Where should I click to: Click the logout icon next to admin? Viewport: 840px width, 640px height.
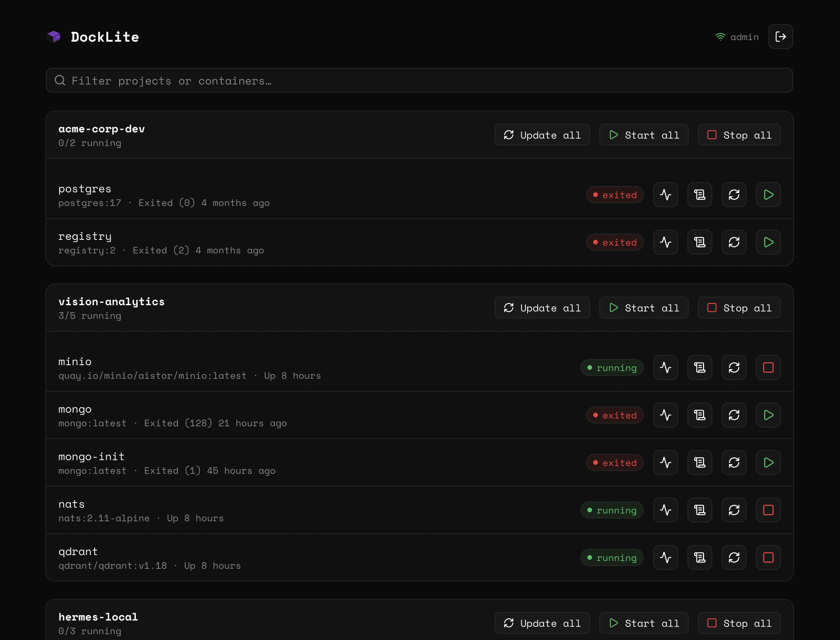[780, 37]
